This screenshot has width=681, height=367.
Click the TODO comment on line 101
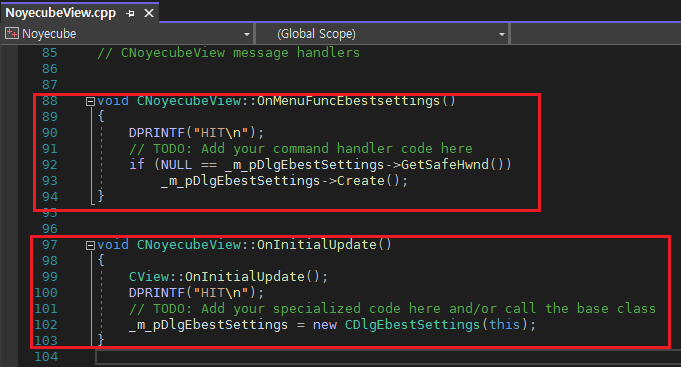[x=392, y=309]
